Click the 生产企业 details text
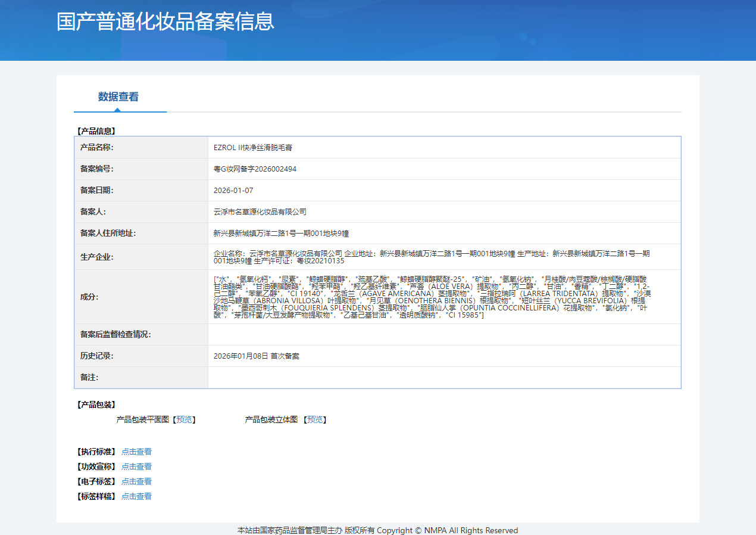756x535 pixels. tap(432, 257)
